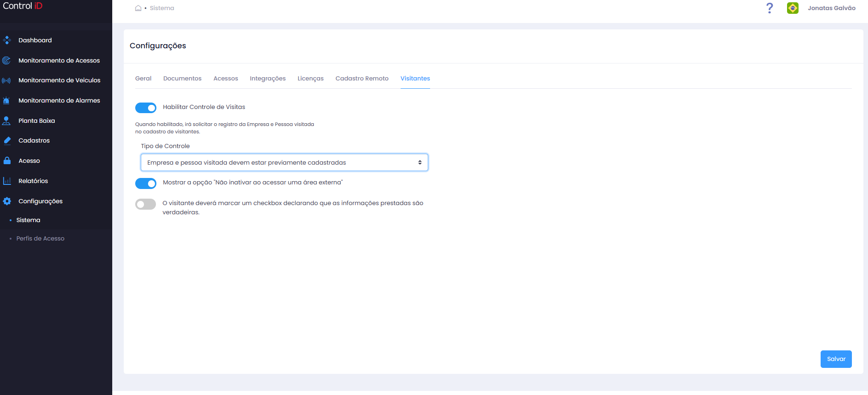Viewport: 868px width, 395px height.
Task: Click the Monitoramento de Veículos signal icon
Action: coord(6,80)
